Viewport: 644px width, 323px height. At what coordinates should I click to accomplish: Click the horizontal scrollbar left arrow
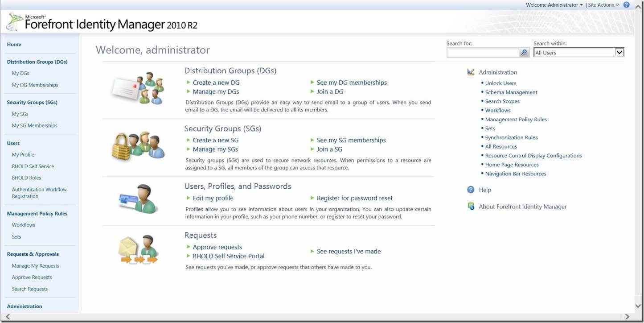(x=8, y=317)
